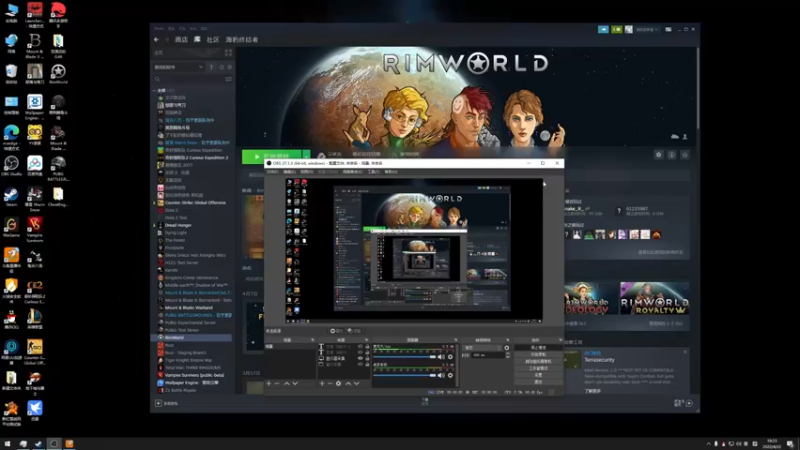Screen dimensions: 800x450
Task: Open the 商店 tab in Steam
Action: pos(181,39)
